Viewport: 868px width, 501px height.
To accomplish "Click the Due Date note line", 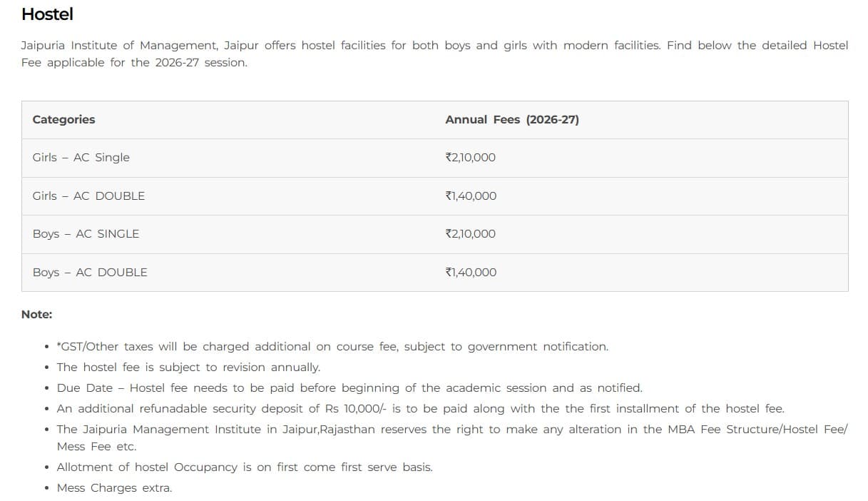I will coord(349,388).
